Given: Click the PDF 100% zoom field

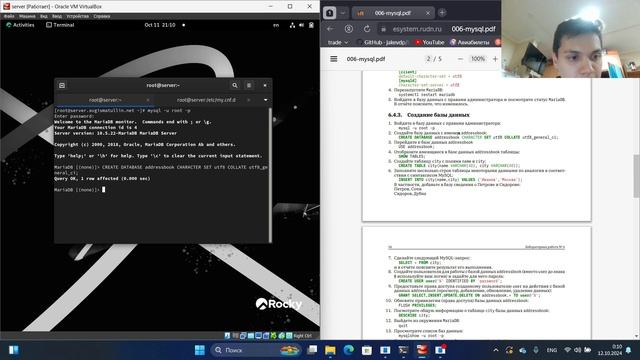Looking at the screenshot, I should pos(478,59).
